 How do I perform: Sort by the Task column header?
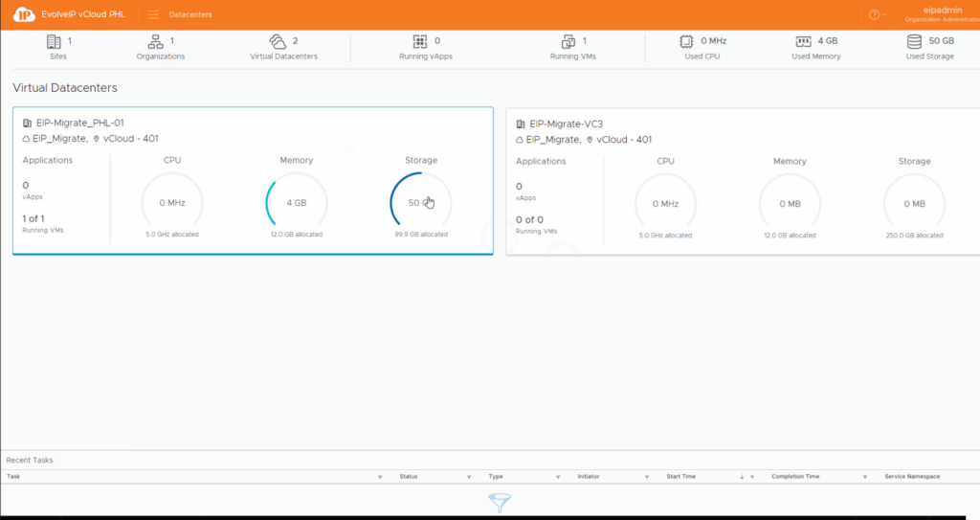[13, 476]
